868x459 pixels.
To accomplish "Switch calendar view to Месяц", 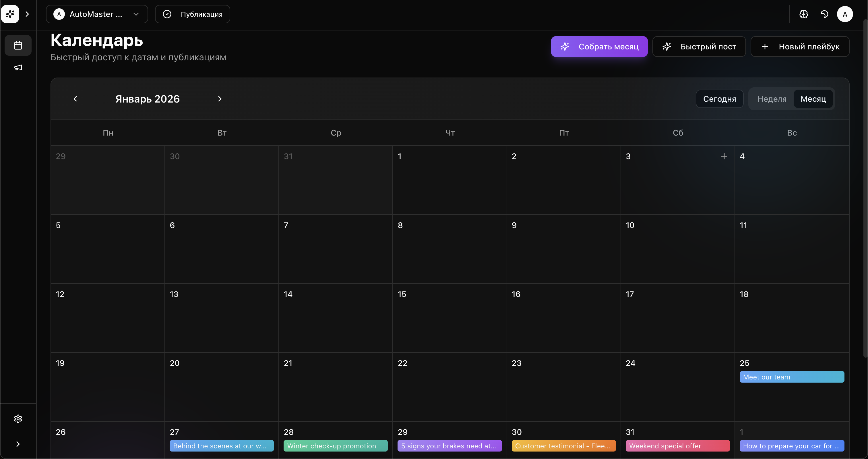I will (x=813, y=99).
